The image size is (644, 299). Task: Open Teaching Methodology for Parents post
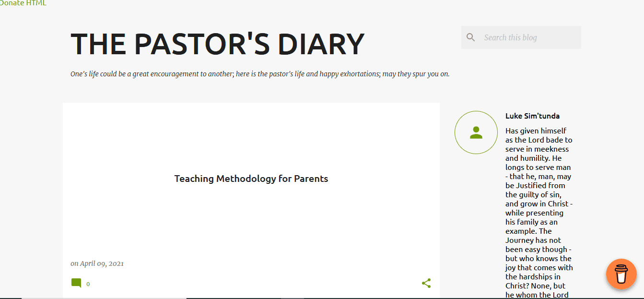pyautogui.click(x=251, y=179)
